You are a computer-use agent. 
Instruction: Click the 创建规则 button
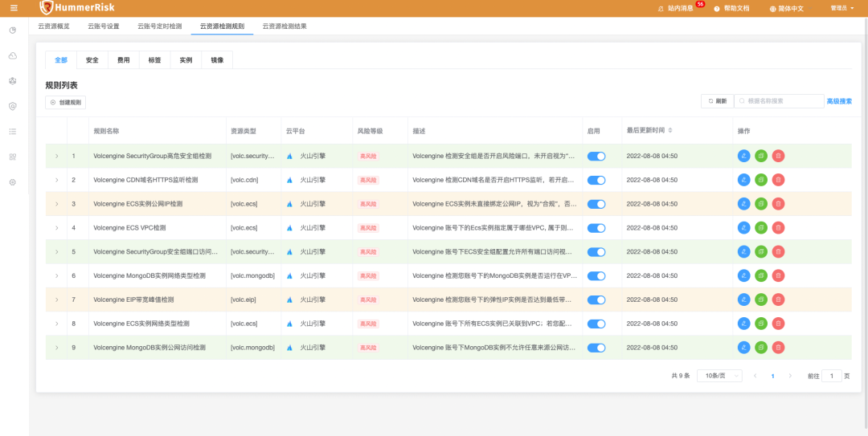tap(65, 102)
